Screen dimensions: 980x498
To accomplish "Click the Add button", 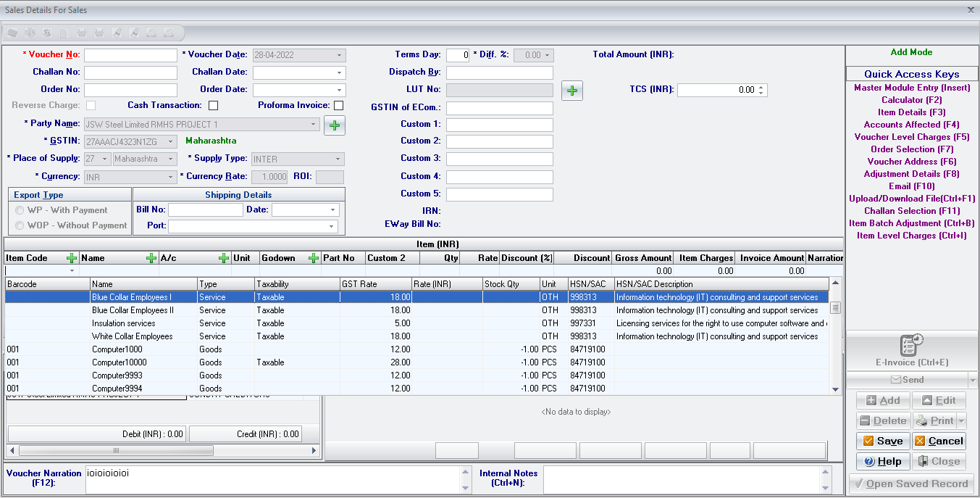I will (883, 400).
